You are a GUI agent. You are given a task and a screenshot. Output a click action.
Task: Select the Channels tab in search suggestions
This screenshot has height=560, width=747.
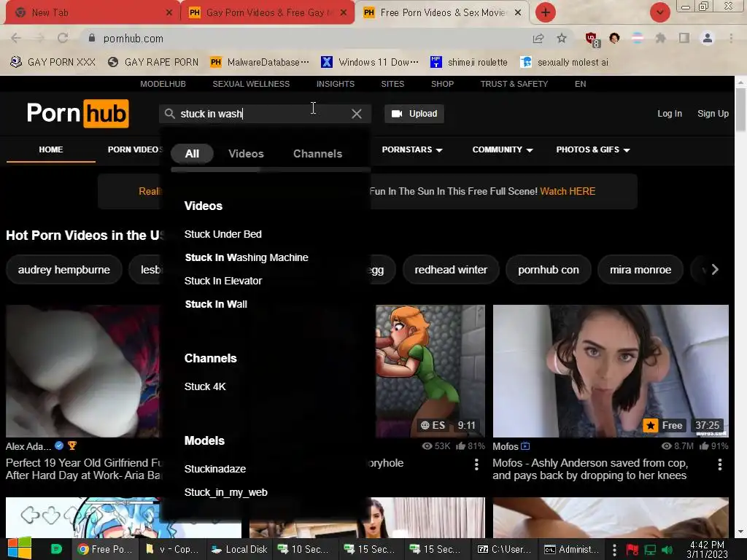click(x=318, y=153)
